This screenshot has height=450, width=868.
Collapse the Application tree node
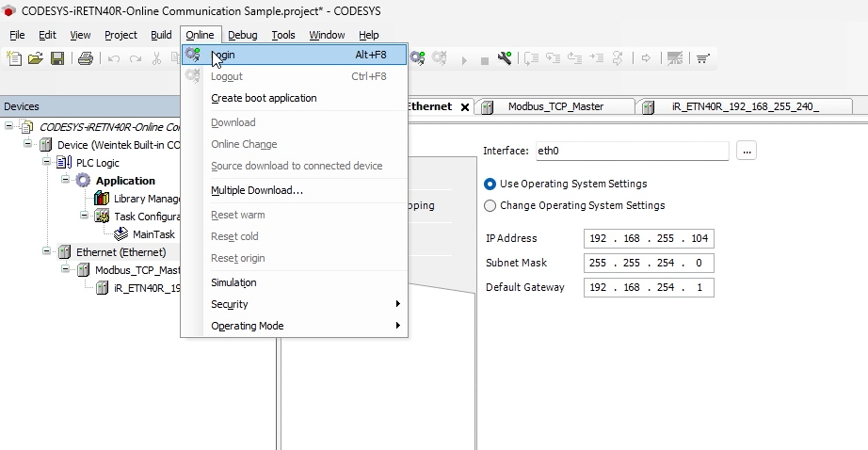click(x=65, y=179)
